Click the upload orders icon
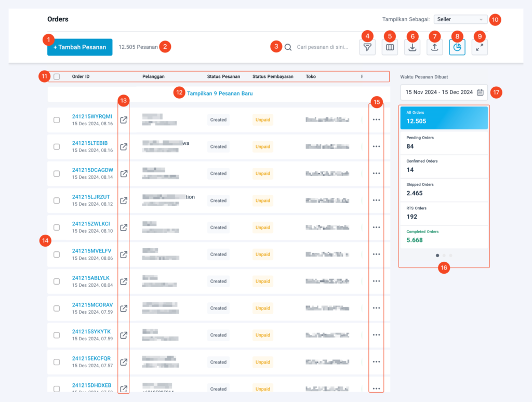The height and width of the screenshot is (402, 532). point(435,47)
